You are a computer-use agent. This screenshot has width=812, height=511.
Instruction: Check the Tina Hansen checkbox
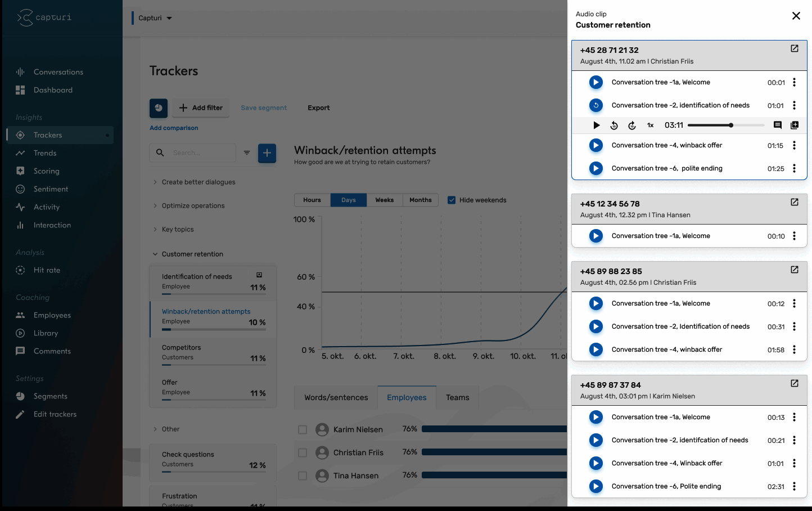tap(303, 476)
